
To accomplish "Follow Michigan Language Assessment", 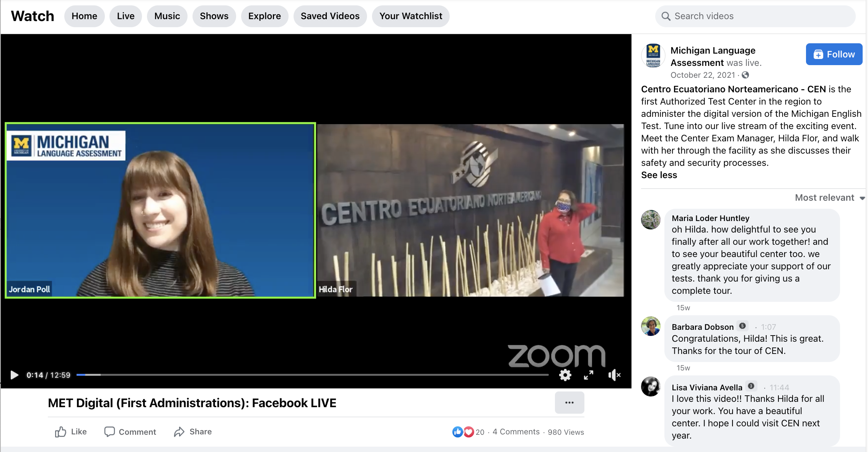I will pos(834,54).
